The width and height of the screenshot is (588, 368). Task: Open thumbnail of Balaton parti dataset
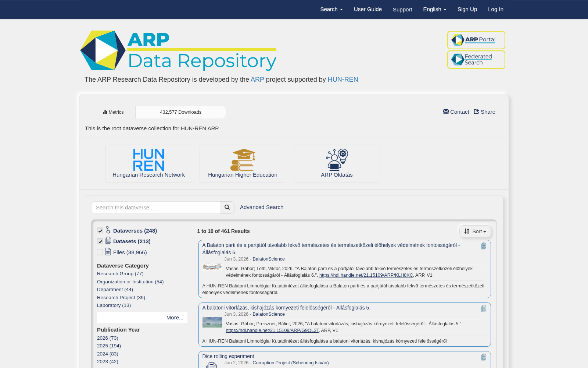point(212,267)
